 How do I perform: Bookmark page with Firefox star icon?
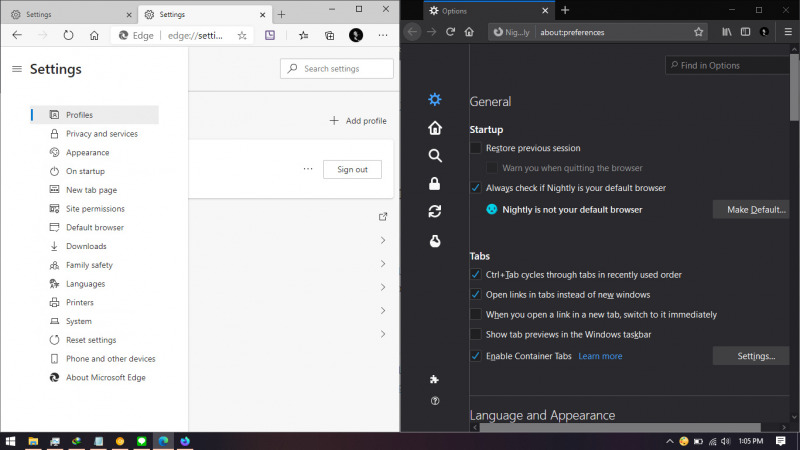(698, 32)
